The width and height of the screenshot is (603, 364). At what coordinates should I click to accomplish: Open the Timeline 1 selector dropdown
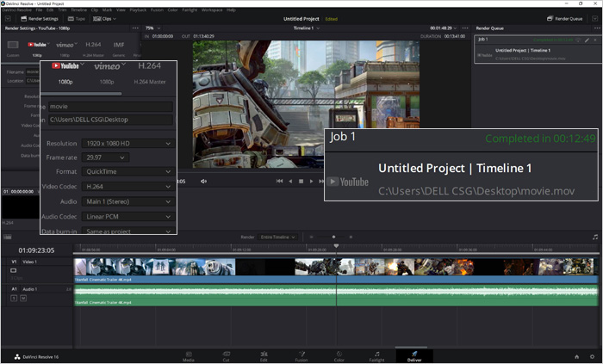(307, 28)
